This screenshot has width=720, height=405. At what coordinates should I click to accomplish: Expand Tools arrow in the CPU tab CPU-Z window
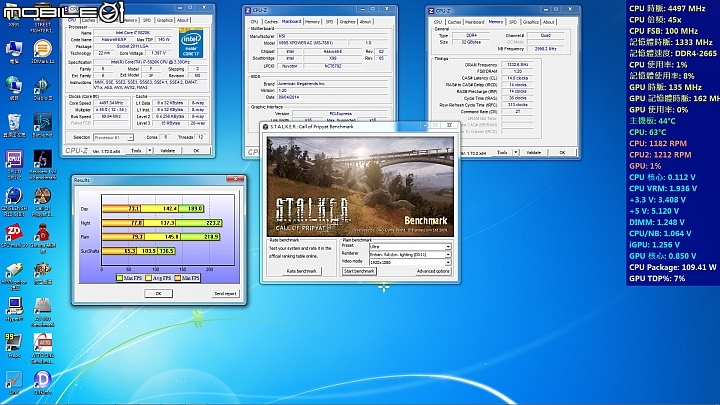pyautogui.click(x=150, y=151)
